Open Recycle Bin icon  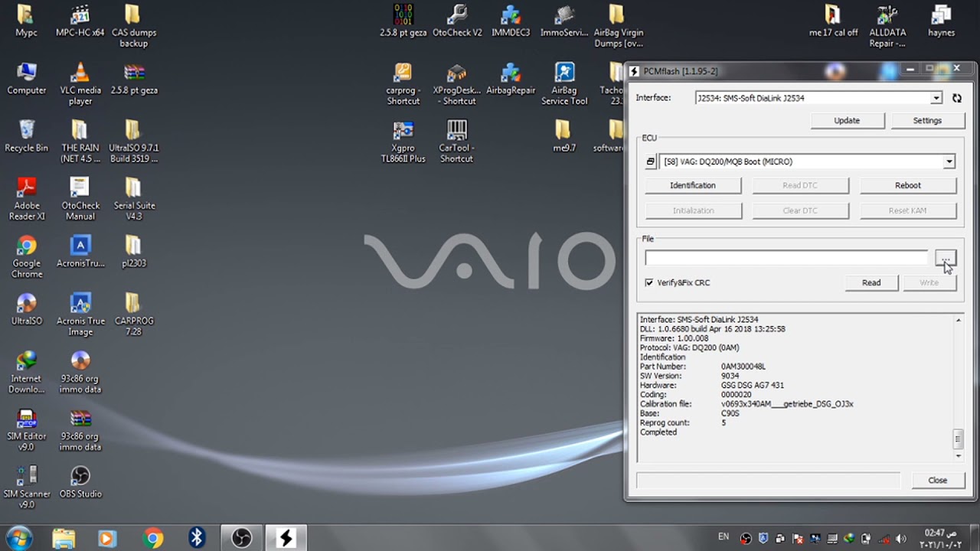point(26,135)
